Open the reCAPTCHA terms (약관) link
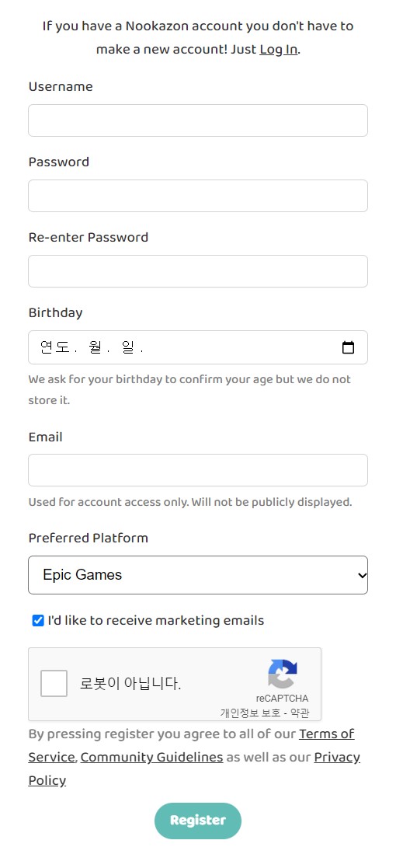Screen dimensions: 396x868 tap(299, 713)
